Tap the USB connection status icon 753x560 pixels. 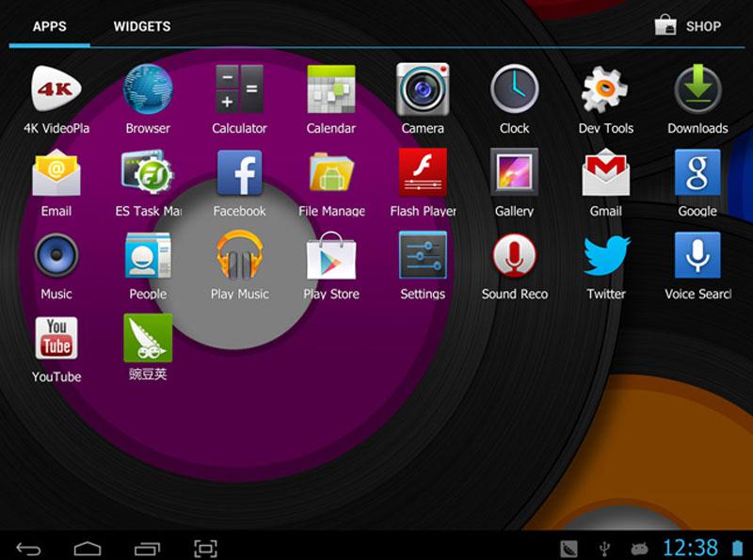click(x=605, y=548)
